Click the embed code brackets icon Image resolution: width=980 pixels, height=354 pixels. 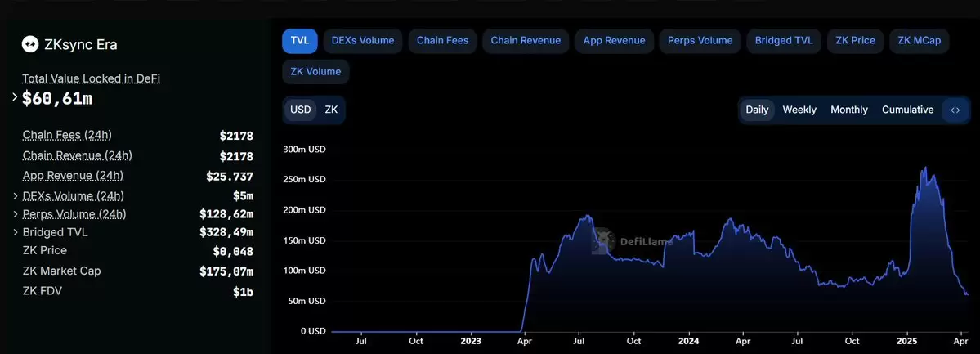point(955,110)
